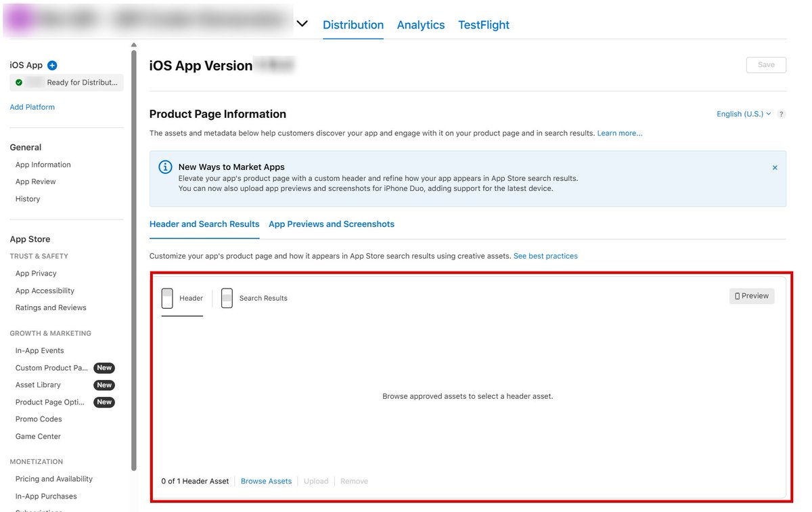Click Browse Assets link
The image size is (812, 512).
[266, 482]
